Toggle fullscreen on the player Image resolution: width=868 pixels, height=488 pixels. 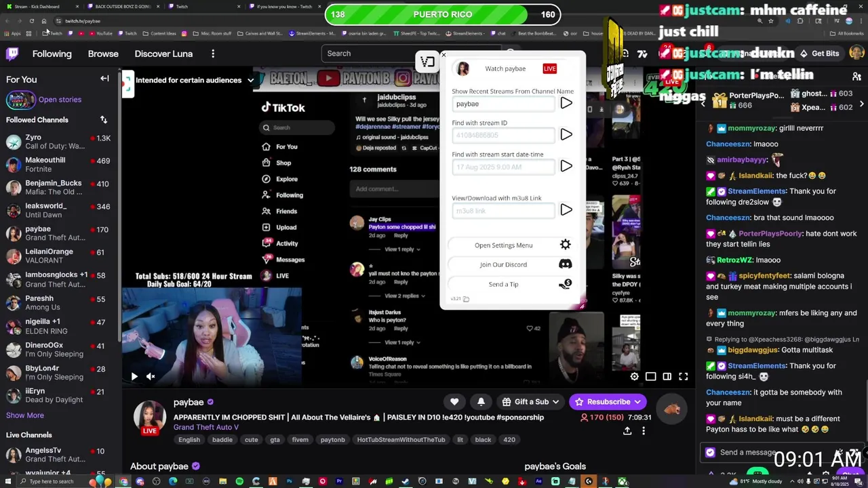(683, 376)
